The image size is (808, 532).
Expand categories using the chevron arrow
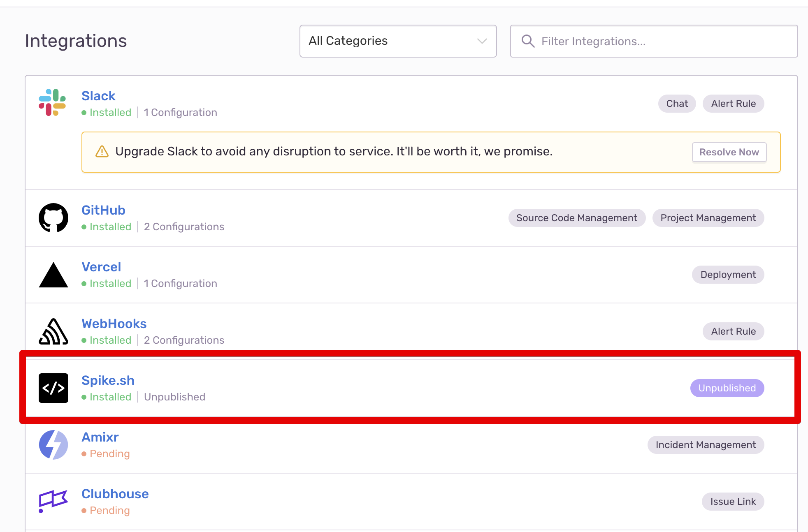pyautogui.click(x=482, y=41)
